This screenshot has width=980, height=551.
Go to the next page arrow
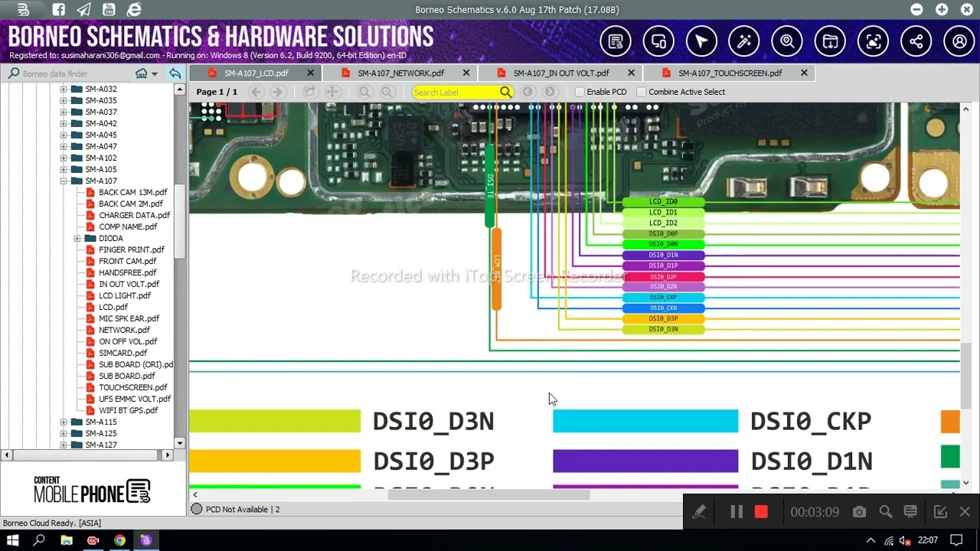click(278, 92)
